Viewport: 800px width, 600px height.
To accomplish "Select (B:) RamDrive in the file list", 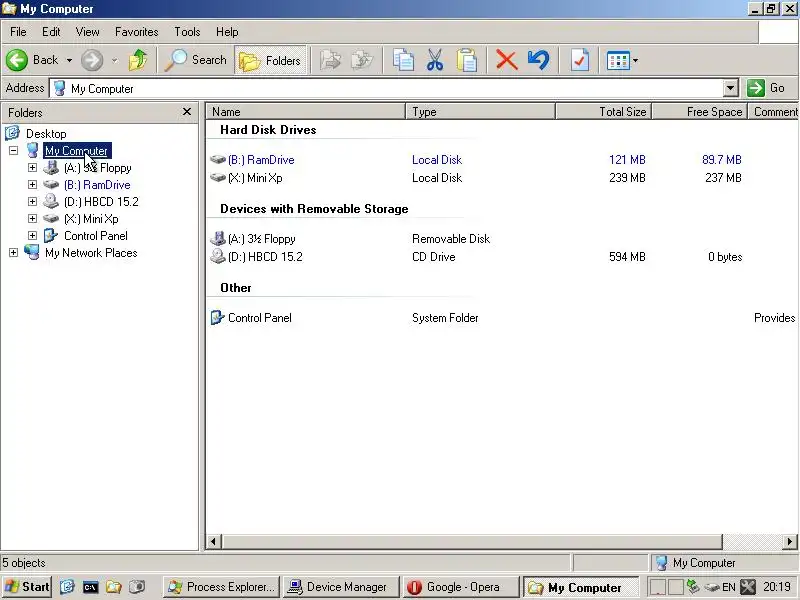I will 261,160.
